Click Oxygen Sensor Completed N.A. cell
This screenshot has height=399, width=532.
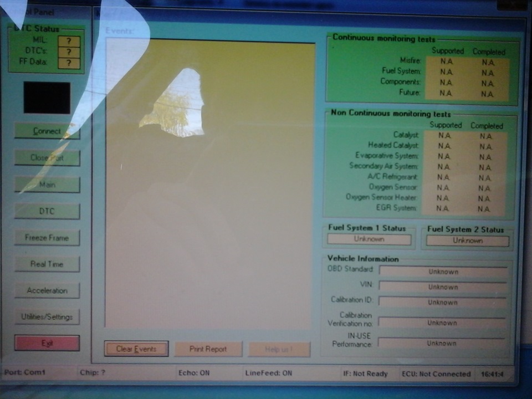(x=484, y=188)
